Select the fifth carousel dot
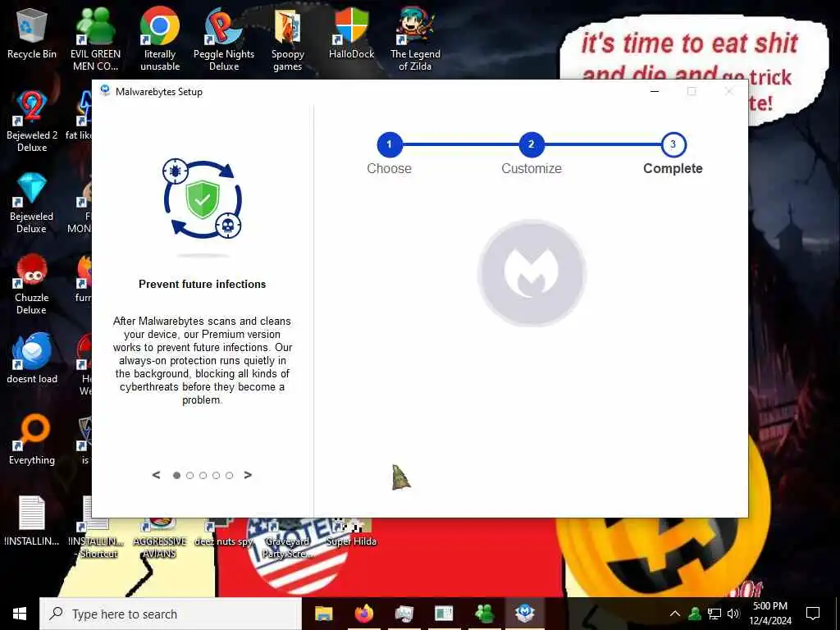 pyautogui.click(x=230, y=475)
